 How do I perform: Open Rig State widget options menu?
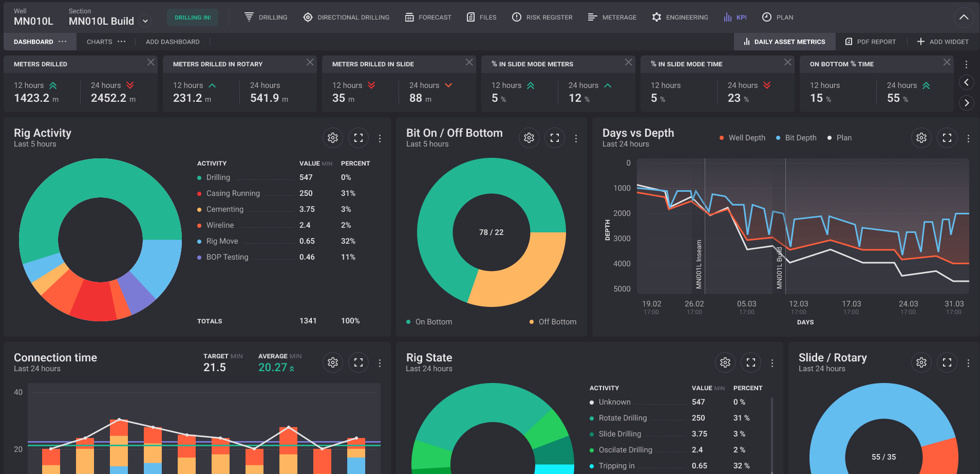(x=772, y=363)
